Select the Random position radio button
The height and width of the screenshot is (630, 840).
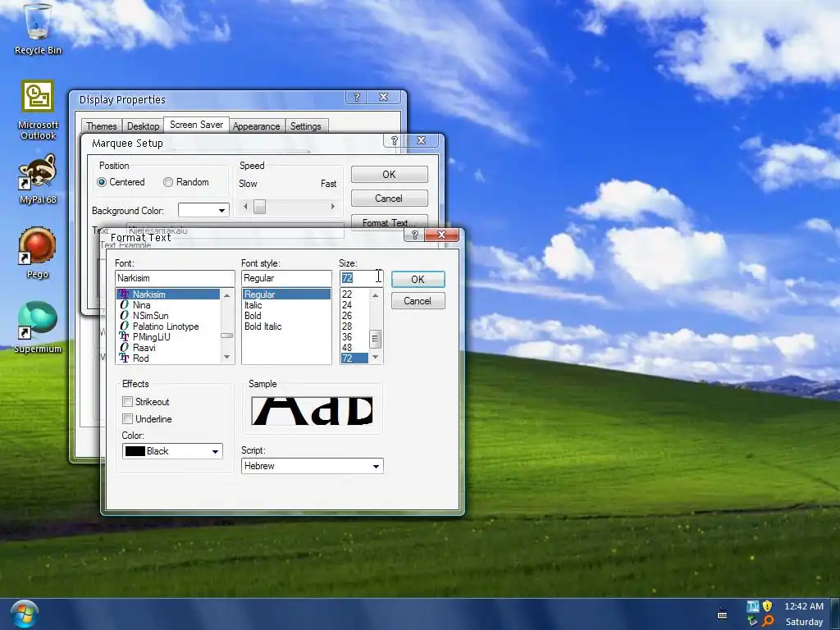click(x=168, y=182)
